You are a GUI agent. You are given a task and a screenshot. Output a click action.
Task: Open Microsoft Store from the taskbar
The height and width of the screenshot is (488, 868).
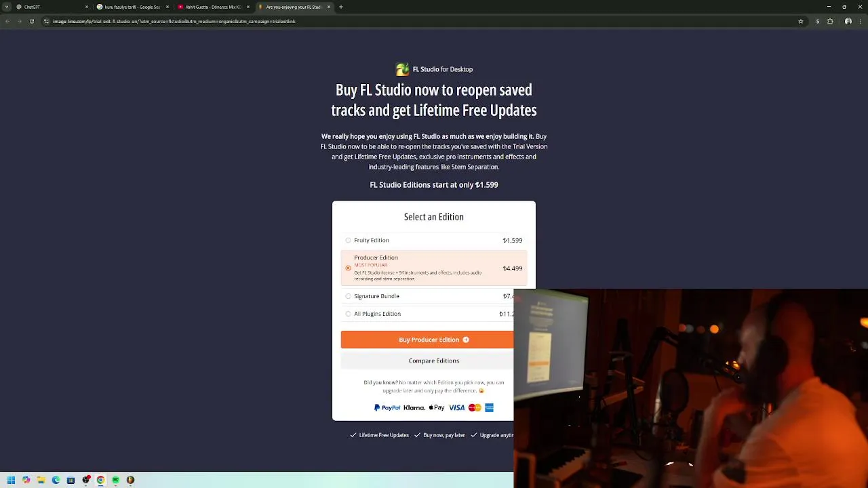[71, 480]
